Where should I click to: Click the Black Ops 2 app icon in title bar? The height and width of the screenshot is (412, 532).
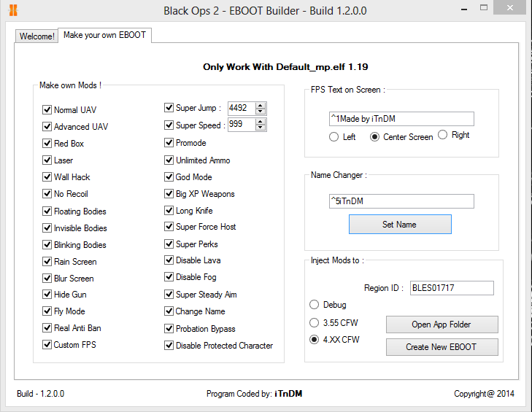(x=13, y=10)
